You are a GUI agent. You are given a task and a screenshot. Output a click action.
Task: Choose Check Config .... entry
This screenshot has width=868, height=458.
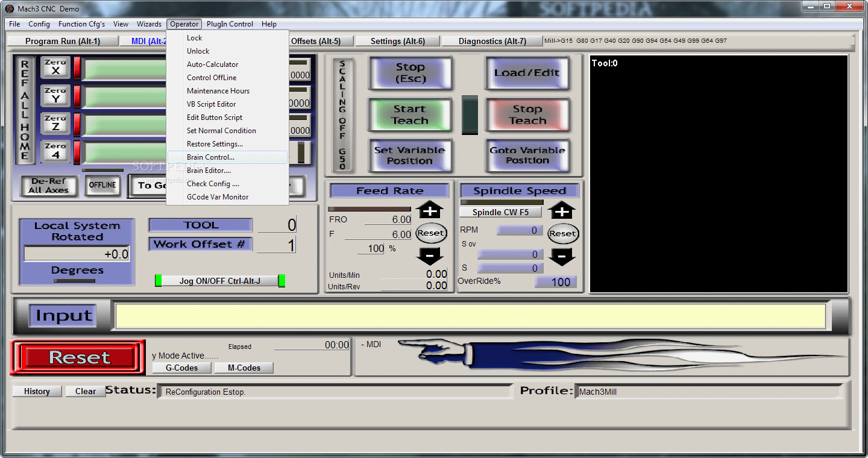(228, 184)
